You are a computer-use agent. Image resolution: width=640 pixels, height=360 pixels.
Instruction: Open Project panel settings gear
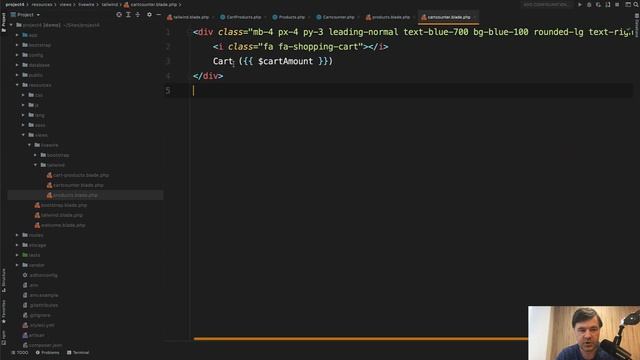149,15
